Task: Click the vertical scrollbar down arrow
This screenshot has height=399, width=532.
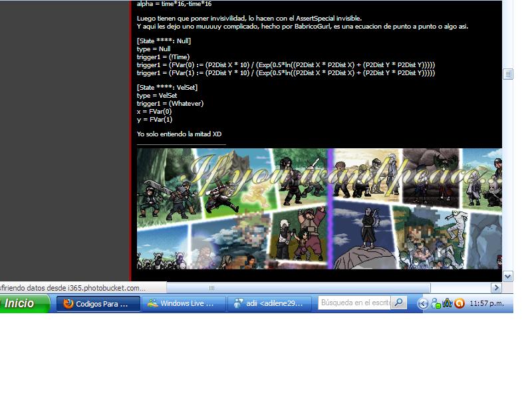Action: [508, 276]
